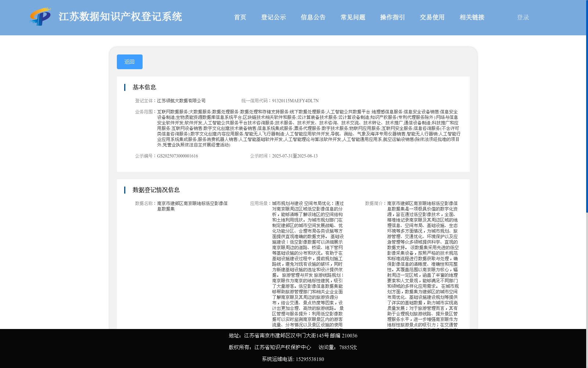Click the 统一信用代码 label
This screenshot has width=588, height=368.
(257, 101)
